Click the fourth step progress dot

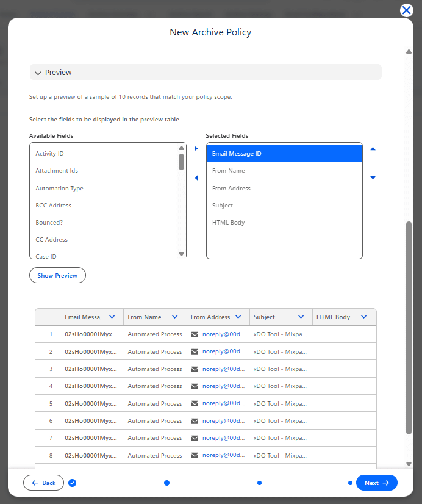tap(350, 483)
